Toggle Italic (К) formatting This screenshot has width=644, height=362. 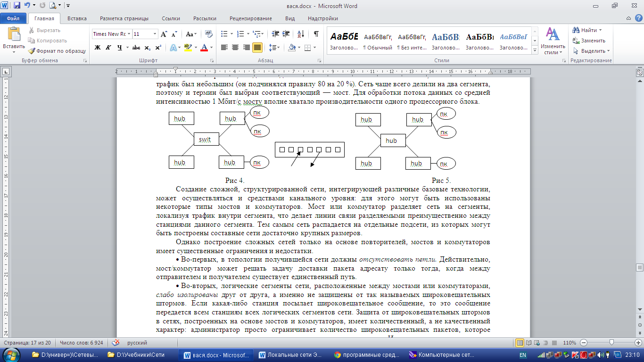tap(108, 48)
